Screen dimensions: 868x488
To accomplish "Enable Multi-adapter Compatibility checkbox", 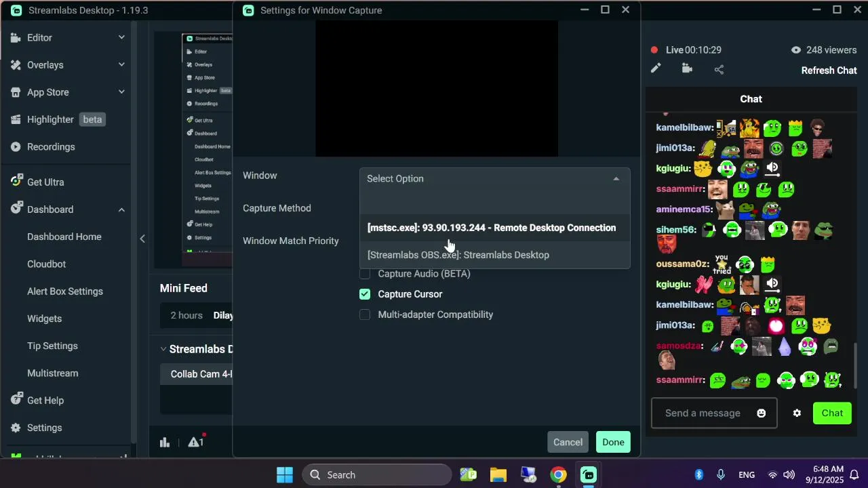I will [x=365, y=314].
